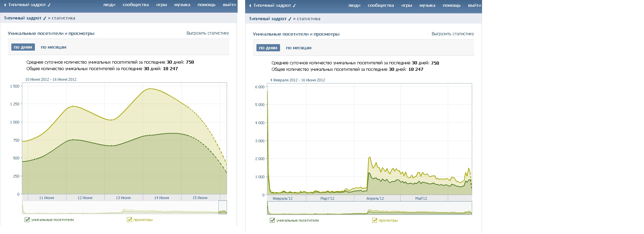
Task: Click the "5 000" value on the right chart axis
Action: click(x=260, y=105)
